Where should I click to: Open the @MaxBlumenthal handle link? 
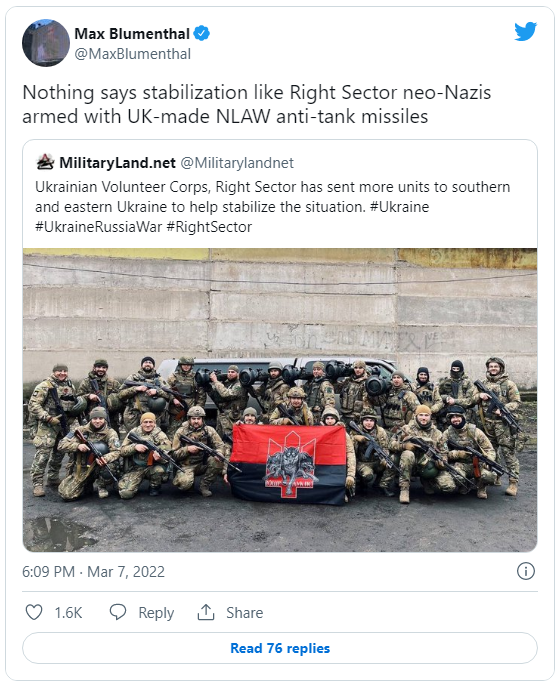133,54
